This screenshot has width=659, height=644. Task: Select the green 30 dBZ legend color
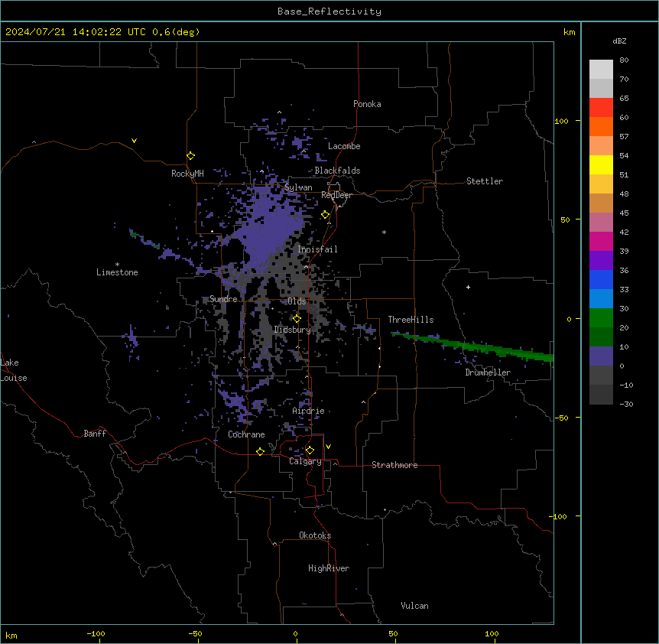[x=601, y=318]
